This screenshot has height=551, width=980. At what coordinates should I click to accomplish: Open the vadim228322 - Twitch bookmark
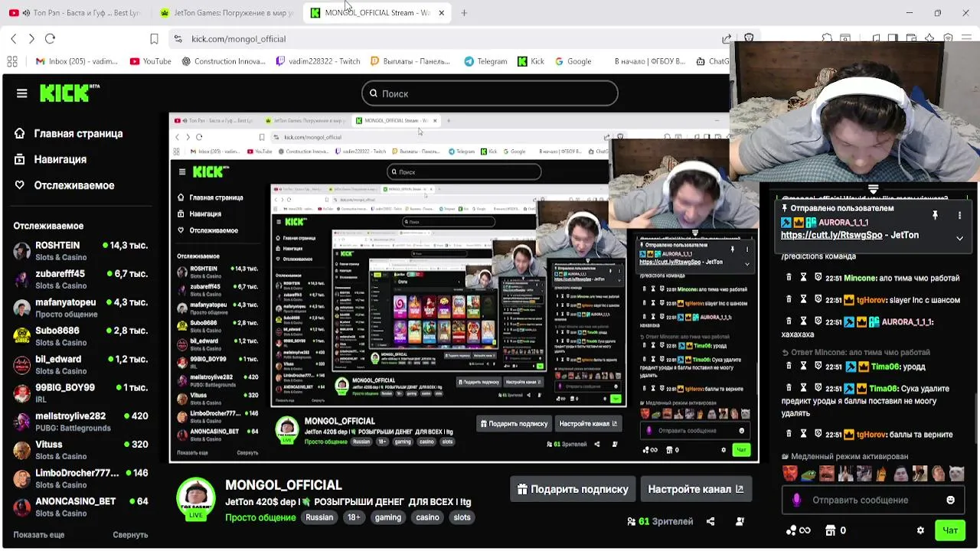pyautogui.click(x=318, y=61)
